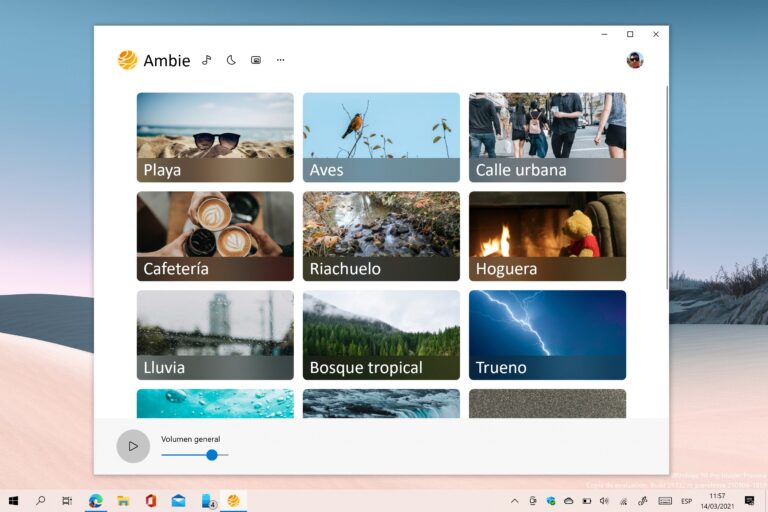
Task: Play the Riachuelo stream sound
Action: click(381, 236)
